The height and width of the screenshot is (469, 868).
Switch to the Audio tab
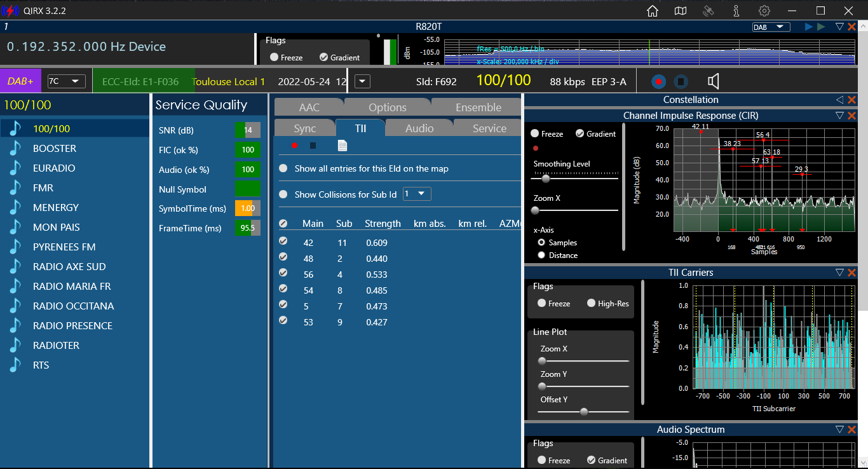(x=419, y=128)
